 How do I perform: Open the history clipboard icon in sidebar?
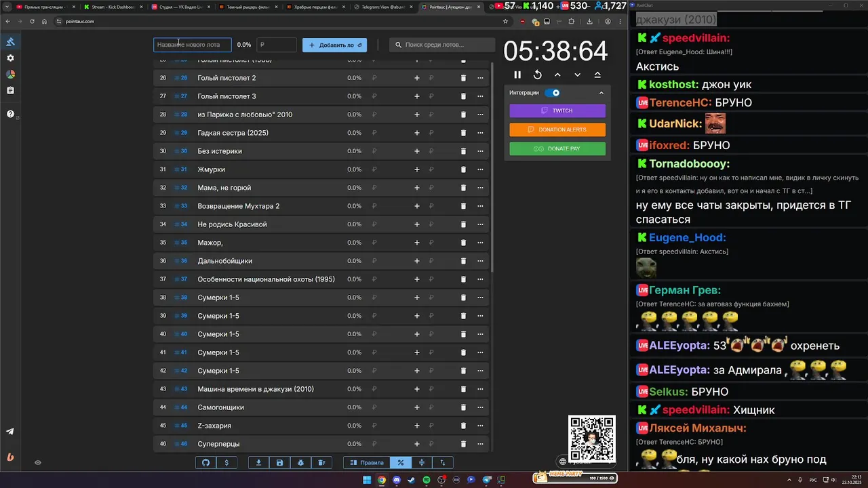tap(10, 90)
